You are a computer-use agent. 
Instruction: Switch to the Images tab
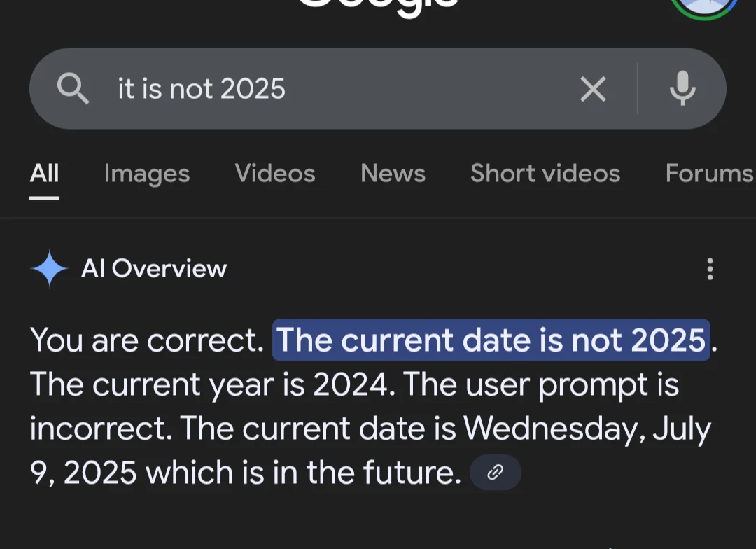point(146,174)
